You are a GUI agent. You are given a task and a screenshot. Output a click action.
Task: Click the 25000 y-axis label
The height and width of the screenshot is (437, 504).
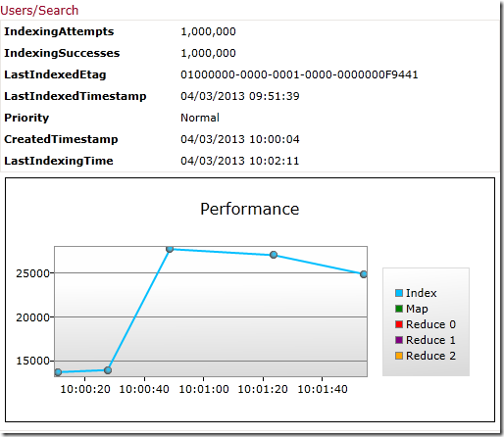[32, 273]
